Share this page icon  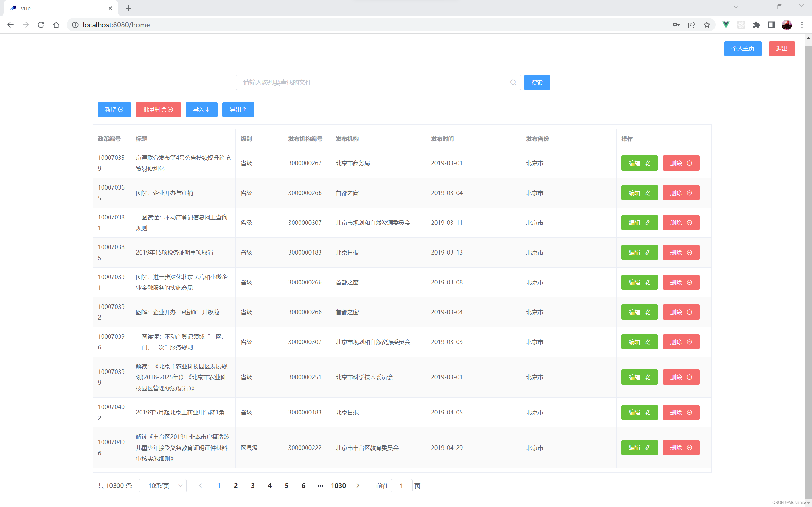tap(691, 25)
